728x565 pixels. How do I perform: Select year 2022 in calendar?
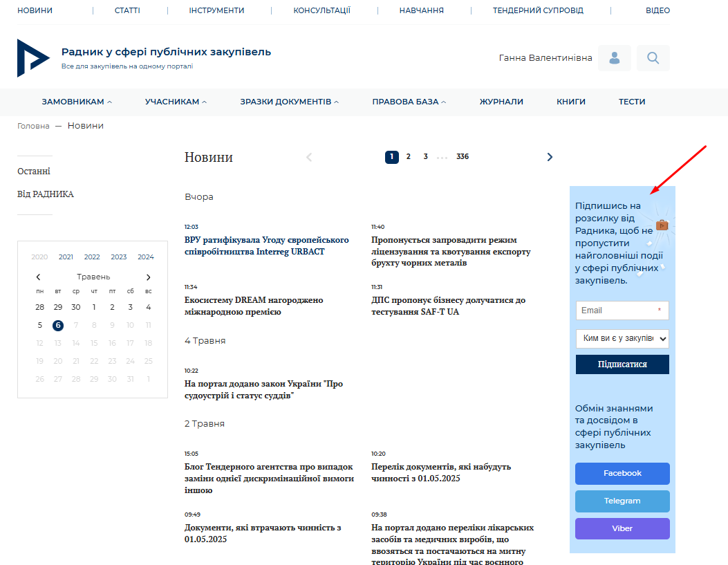click(92, 257)
